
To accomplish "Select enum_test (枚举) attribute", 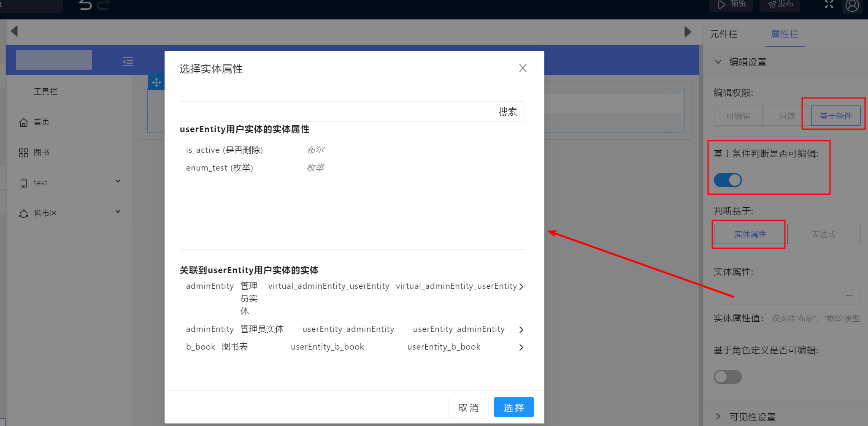I will [x=219, y=168].
